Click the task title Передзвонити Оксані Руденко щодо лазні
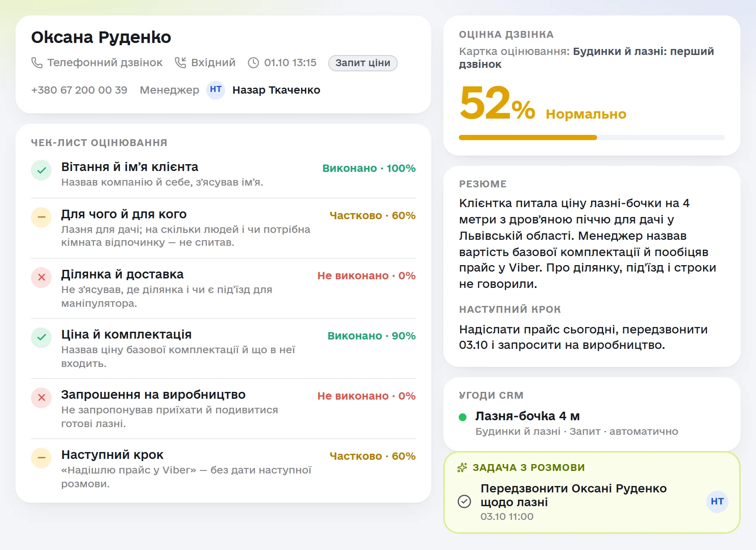756x550 pixels. (573, 495)
